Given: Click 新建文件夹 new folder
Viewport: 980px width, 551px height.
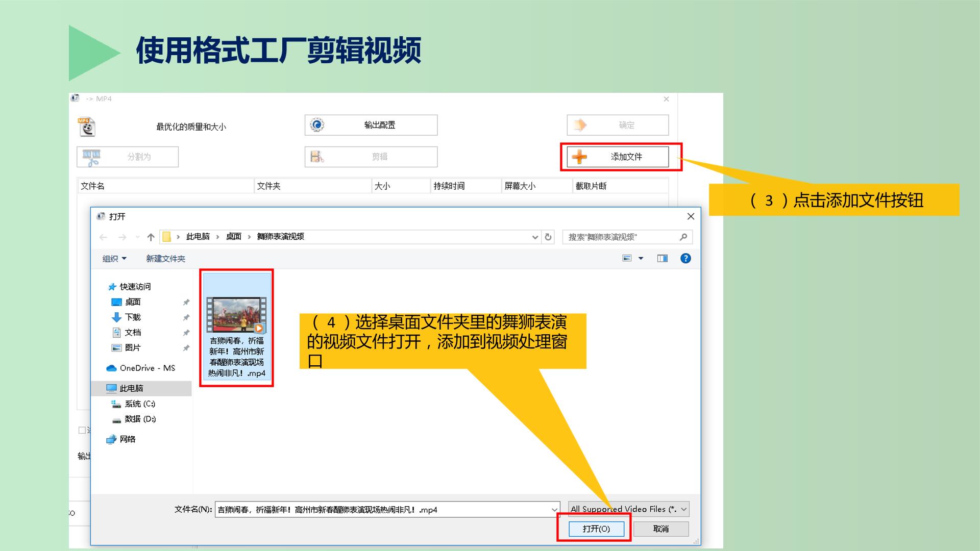Looking at the screenshot, I should [x=166, y=259].
